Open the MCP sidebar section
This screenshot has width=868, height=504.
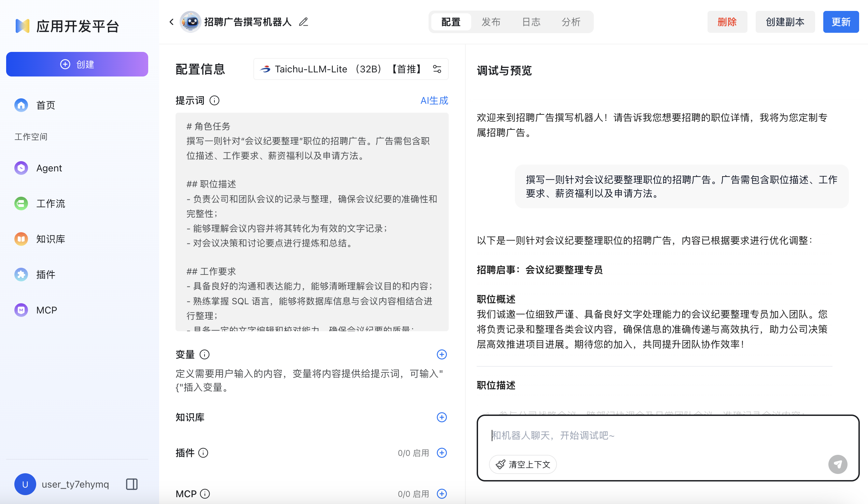pos(46,310)
